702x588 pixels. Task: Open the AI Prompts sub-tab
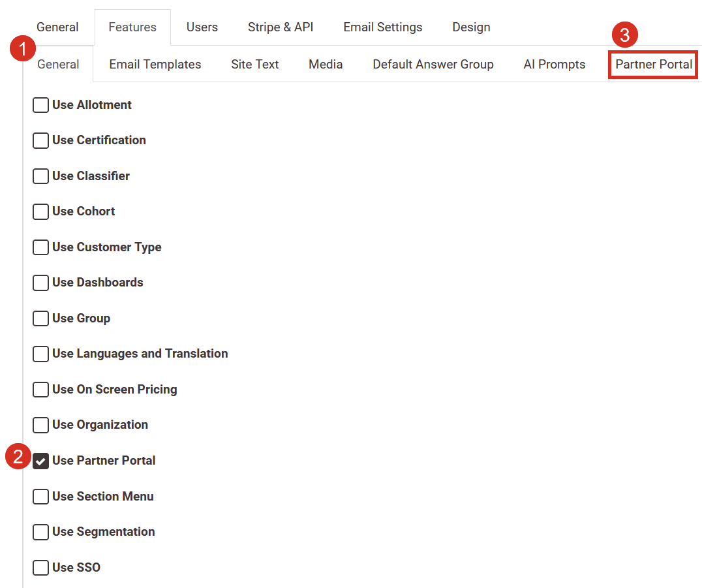tap(554, 65)
